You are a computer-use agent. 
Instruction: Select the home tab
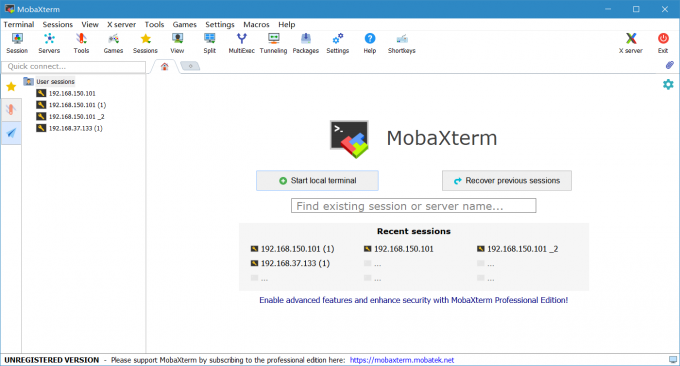[164, 66]
